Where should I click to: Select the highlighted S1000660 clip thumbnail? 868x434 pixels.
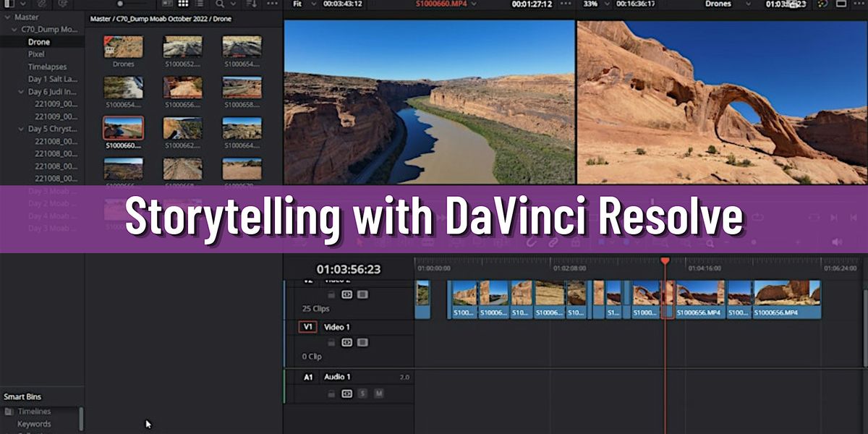(123, 128)
